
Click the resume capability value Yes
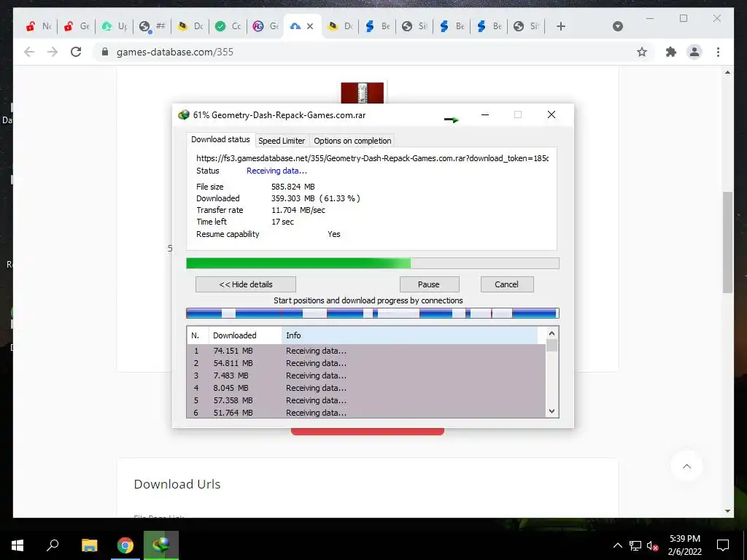coord(334,234)
